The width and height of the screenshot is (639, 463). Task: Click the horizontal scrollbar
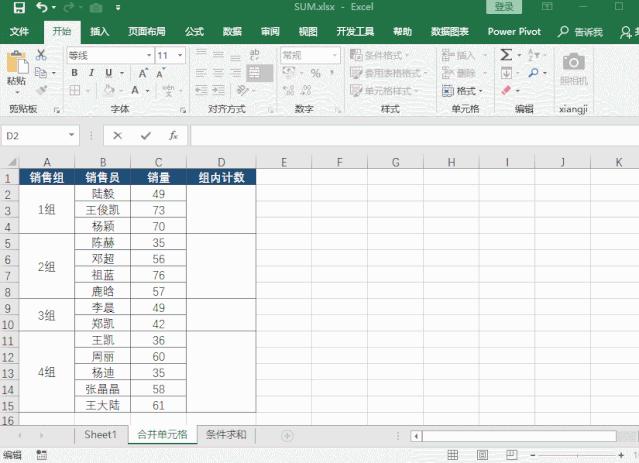point(520,436)
